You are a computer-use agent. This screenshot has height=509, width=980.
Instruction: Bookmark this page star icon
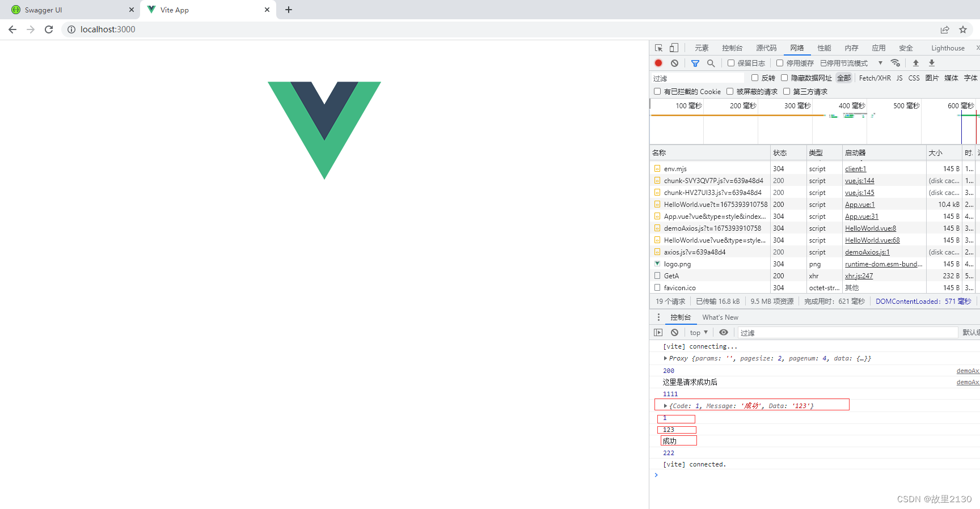coord(963,29)
